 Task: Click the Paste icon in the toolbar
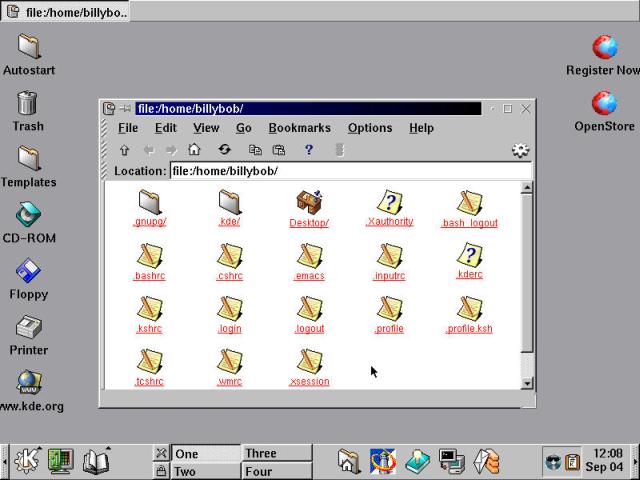pos(279,150)
